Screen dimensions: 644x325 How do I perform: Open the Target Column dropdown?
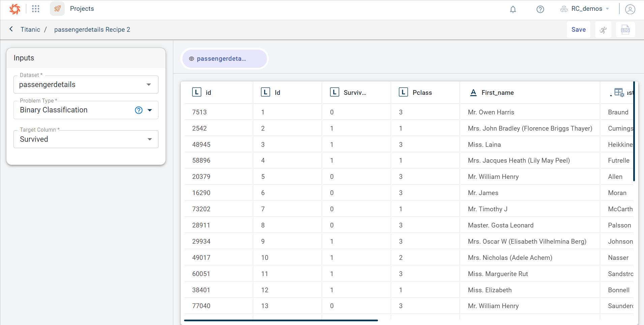(150, 139)
